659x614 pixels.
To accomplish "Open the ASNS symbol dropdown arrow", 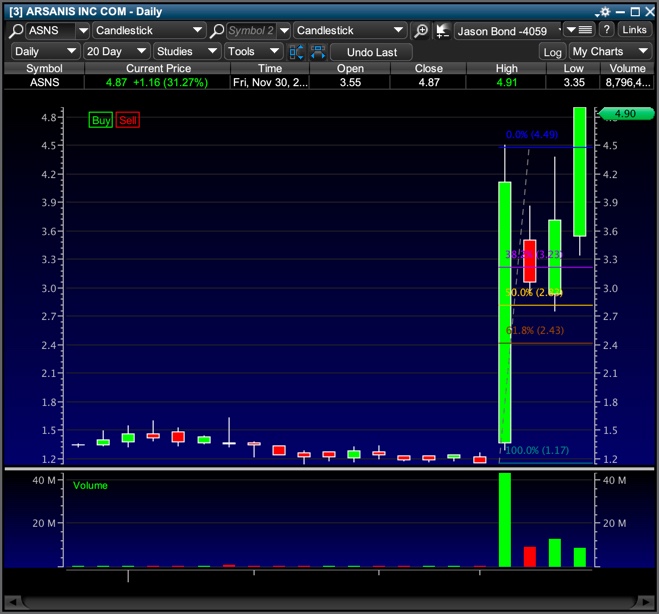I will (84, 31).
